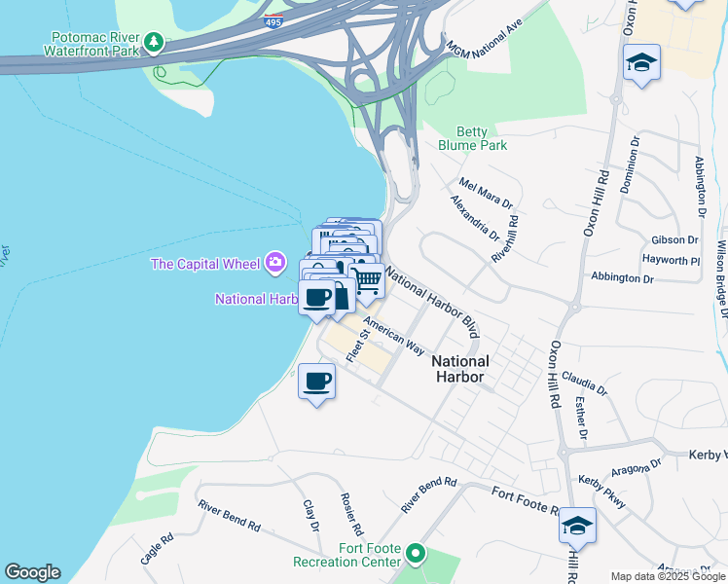This screenshot has width=728, height=584.
Task: Open the graduation cap marker near Fort Foote Rd
Action: coord(577,526)
